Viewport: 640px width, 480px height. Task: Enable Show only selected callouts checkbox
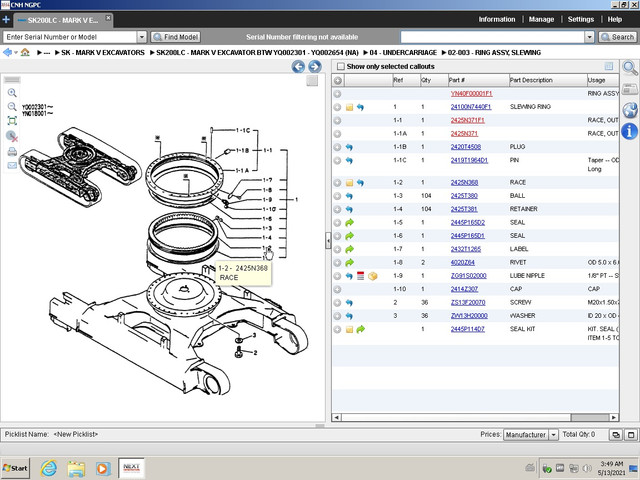pos(340,67)
